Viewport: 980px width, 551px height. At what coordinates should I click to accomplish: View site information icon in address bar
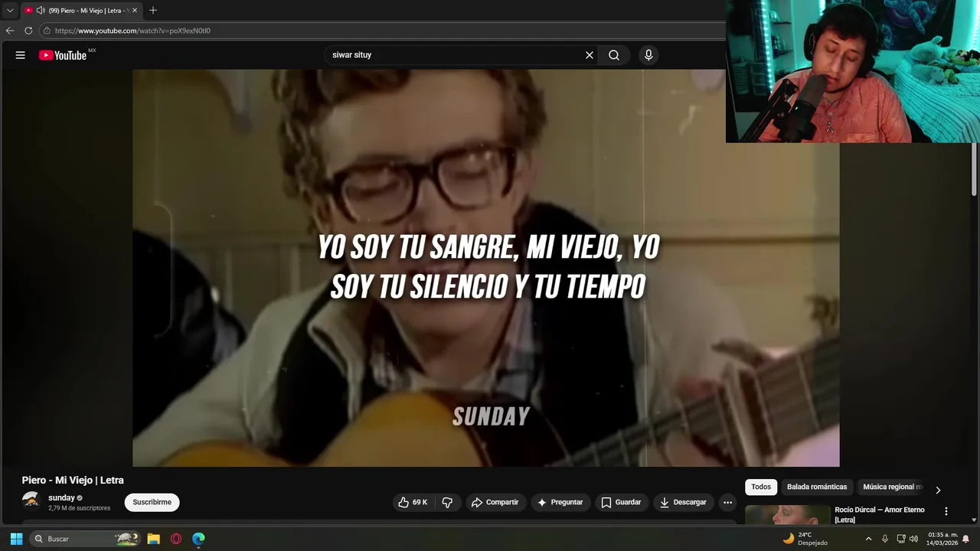point(47,31)
